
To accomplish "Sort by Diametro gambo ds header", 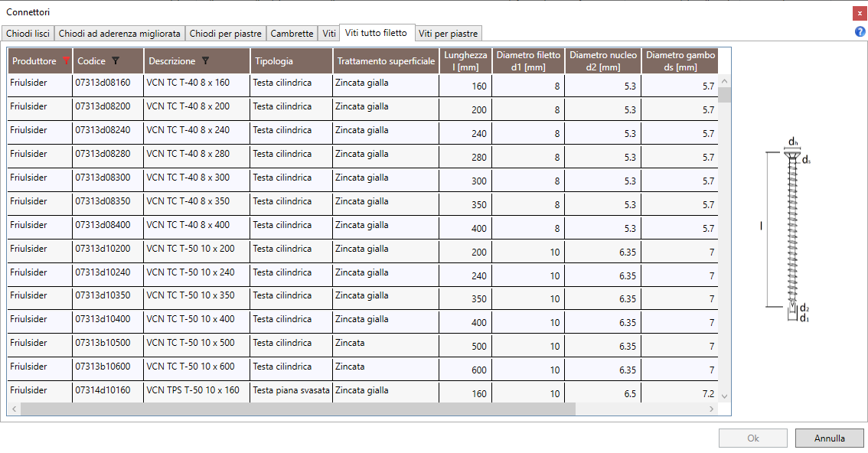I will 680,61.
